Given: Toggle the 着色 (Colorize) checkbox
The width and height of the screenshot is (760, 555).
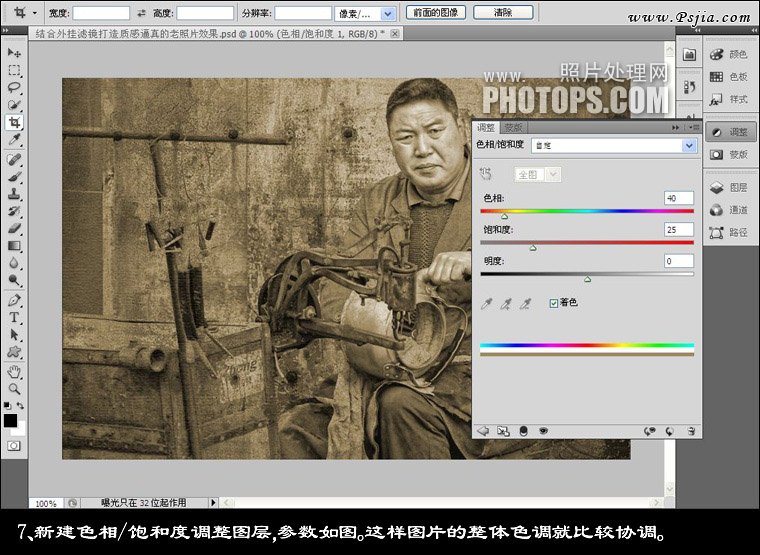Looking at the screenshot, I should pyautogui.click(x=554, y=302).
